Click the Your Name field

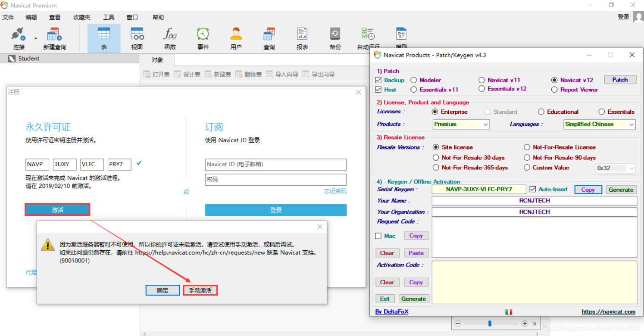coord(535,201)
